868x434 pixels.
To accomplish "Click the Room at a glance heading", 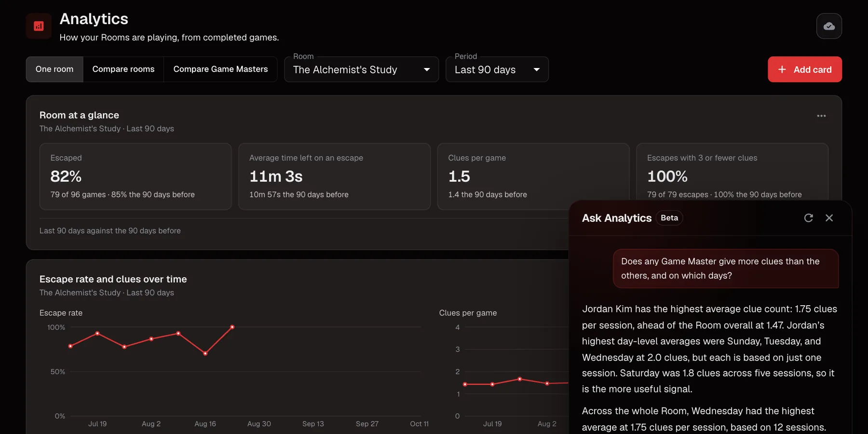I will click(x=79, y=115).
